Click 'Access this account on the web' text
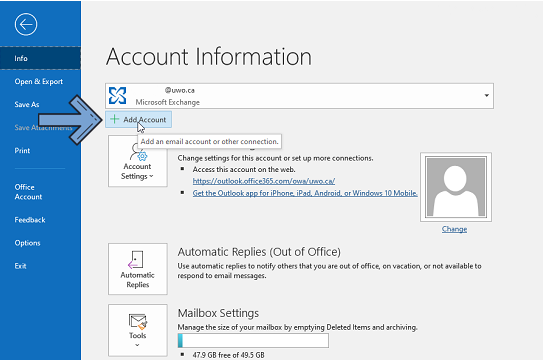The width and height of the screenshot is (543, 360). [x=244, y=170]
